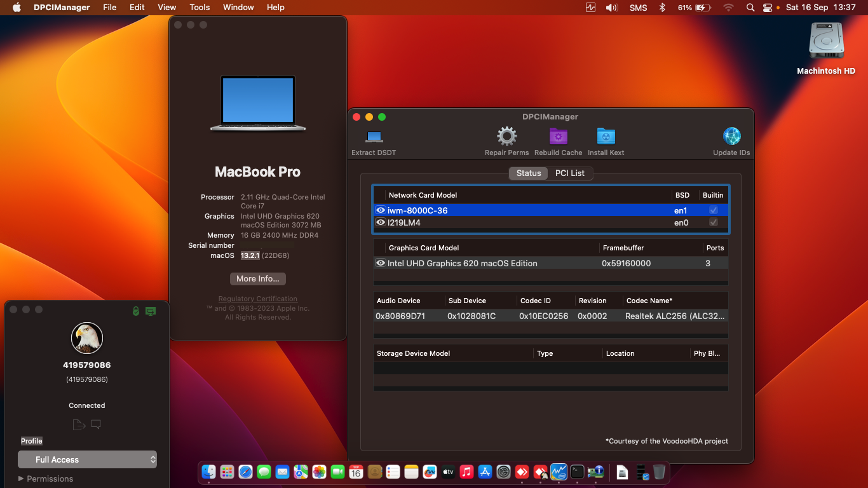Open the Trash in the Dock
Image resolution: width=868 pixels, height=488 pixels.
(x=660, y=471)
